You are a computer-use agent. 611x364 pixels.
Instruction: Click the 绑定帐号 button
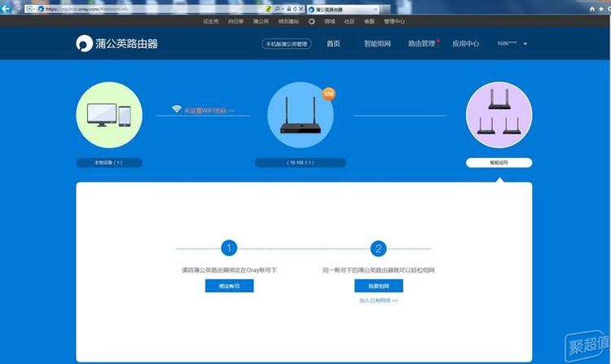[x=230, y=286]
